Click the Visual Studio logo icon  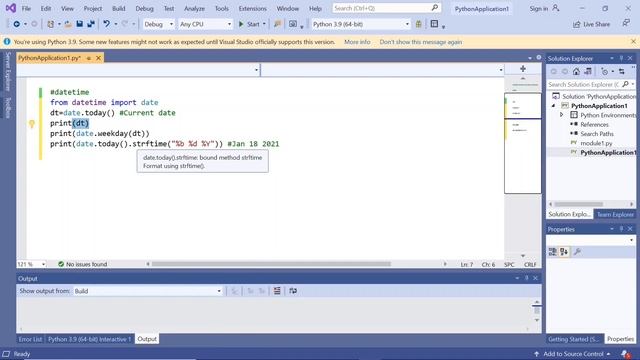tap(11, 8)
